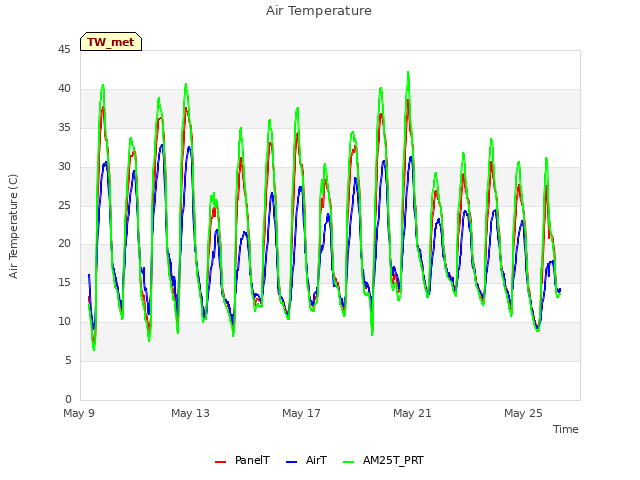
Task: Click the May 9 x-axis tick label
Action: [79, 413]
